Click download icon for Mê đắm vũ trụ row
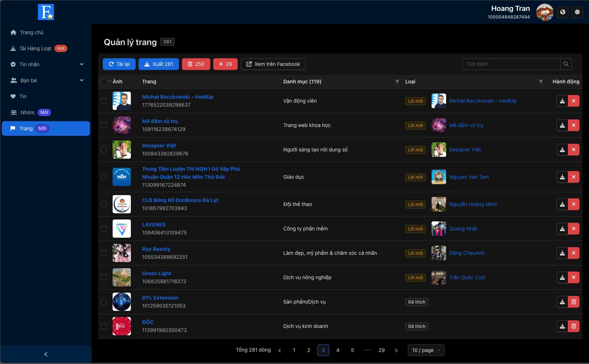Viewport: 589px width, 364px height. (x=562, y=125)
